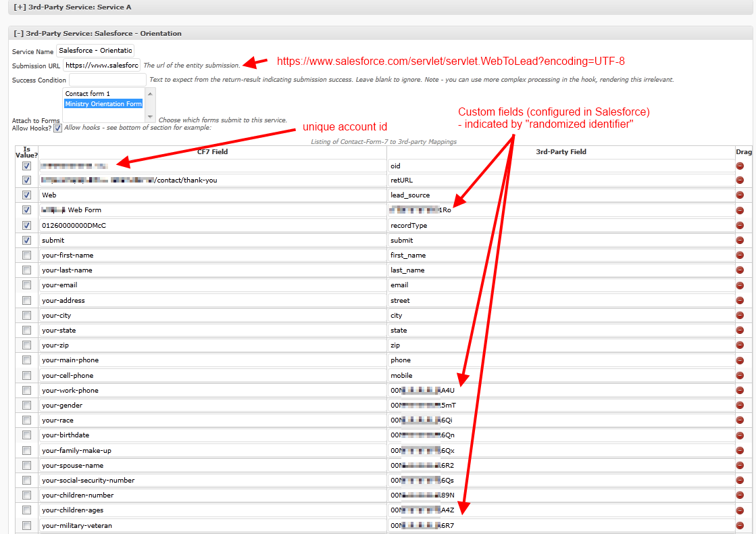
Task: Delete the your-children-number mapping row
Action: click(x=740, y=495)
